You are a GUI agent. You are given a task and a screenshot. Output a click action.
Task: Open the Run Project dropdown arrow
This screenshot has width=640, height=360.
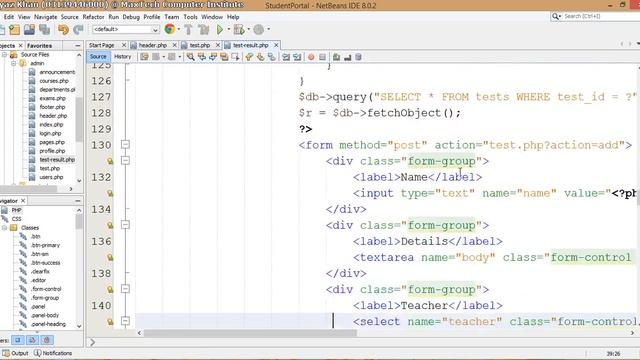click(x=228, y=29)
